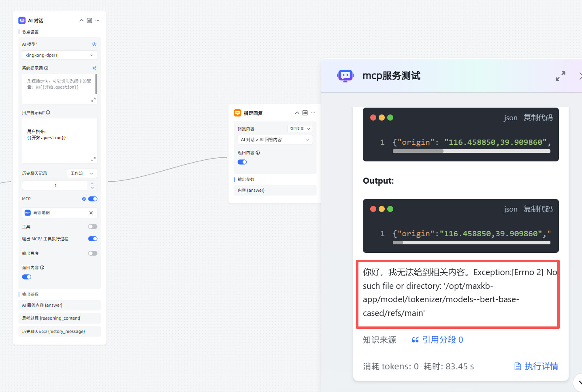The image size is (582, 392).
Task: Expand the mcp服务测试 debug panel fullscreen
Action: click(560, 76)
